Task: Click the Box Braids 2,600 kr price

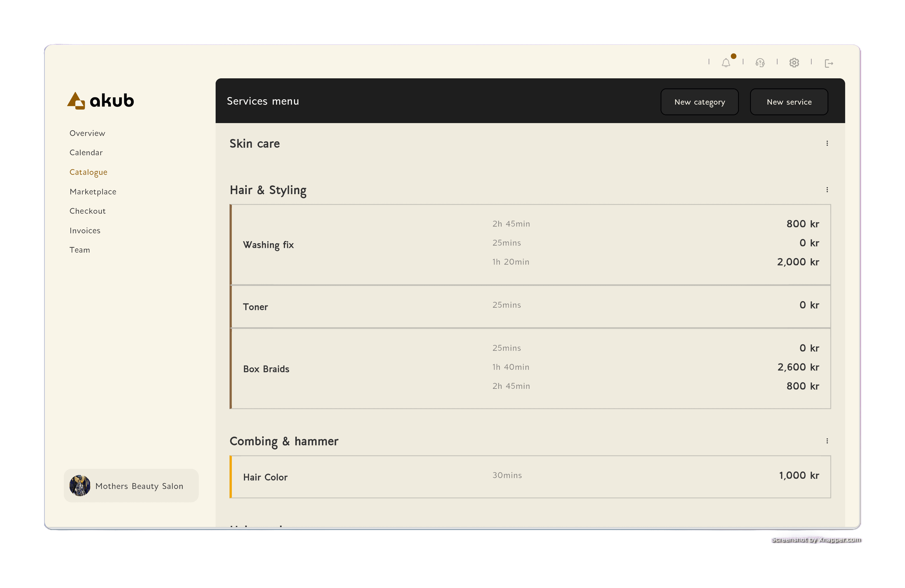Action: (798, 367)
